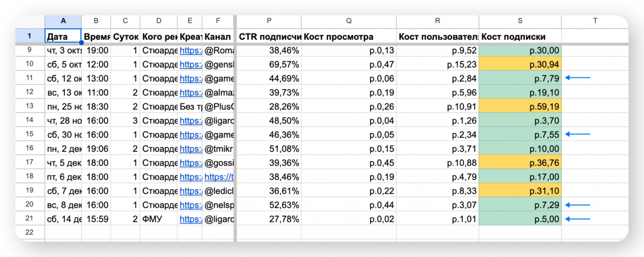This screenshot has height=257, width=644.
Task: Click the empty cell A22
Action: click(x=63, y=232)
